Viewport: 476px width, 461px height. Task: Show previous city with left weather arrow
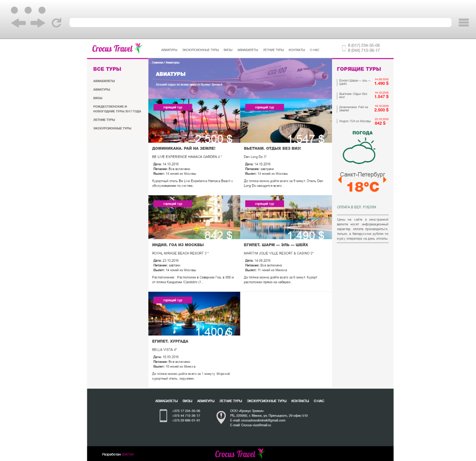340,180
